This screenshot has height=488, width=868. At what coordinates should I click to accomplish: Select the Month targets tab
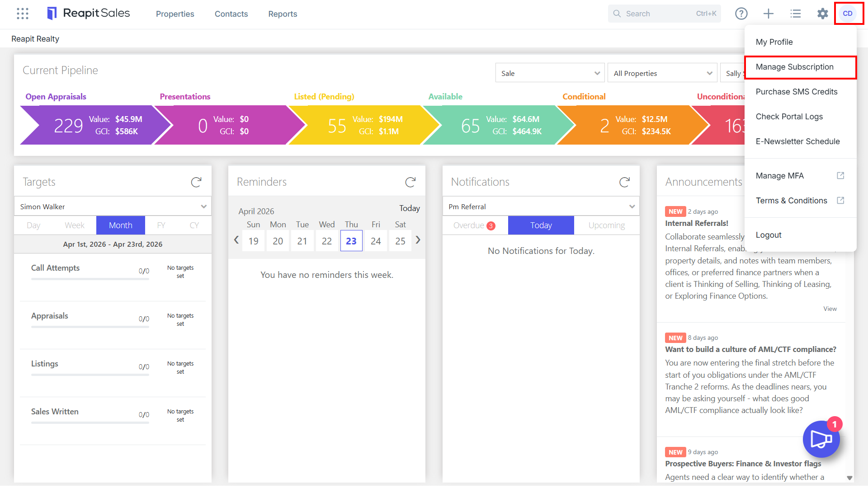121,225
